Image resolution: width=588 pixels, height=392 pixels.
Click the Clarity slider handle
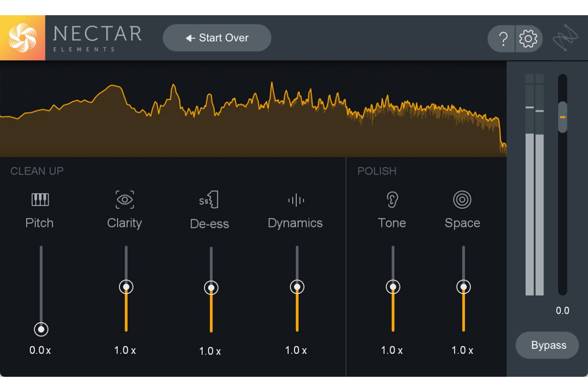[x=126, y=287]
